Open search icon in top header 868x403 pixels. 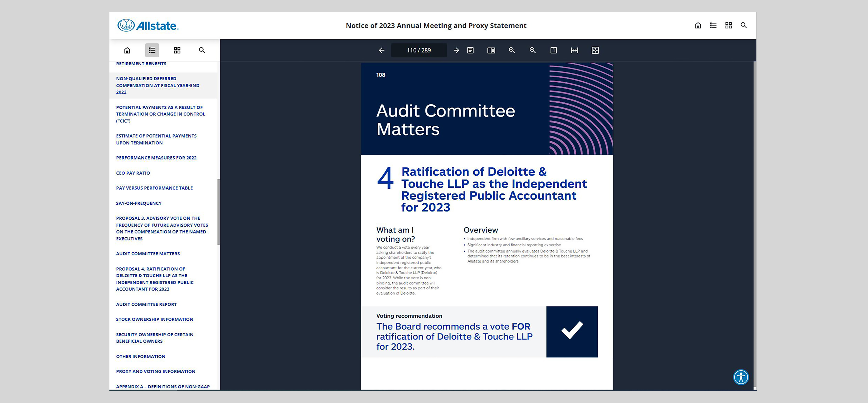(744, 25)
